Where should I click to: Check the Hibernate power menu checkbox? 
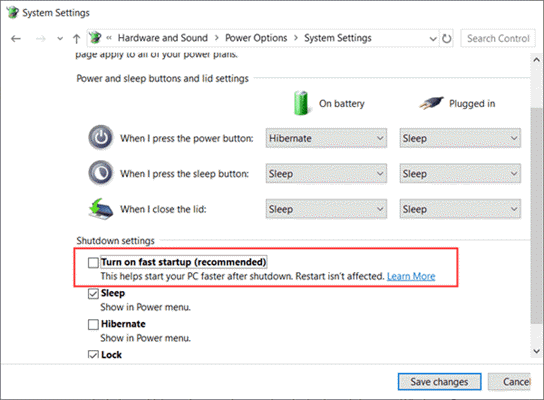(93, 324)
